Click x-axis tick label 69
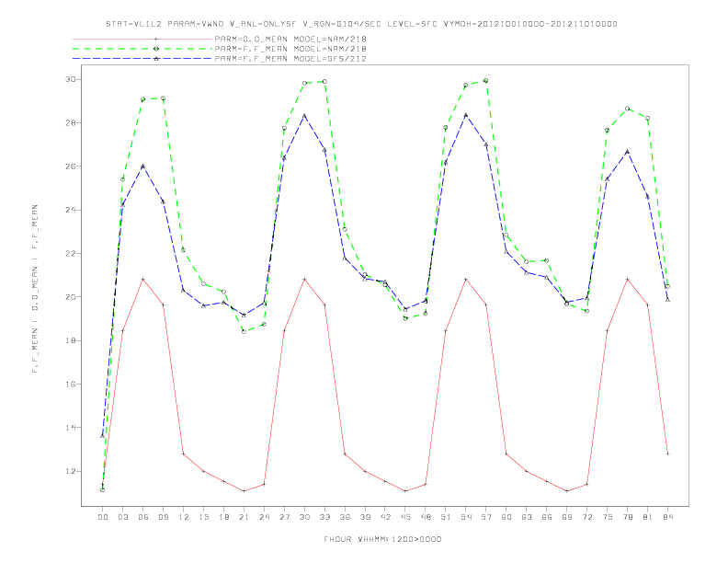The image size is (728, 563). (x=567, y=517)
